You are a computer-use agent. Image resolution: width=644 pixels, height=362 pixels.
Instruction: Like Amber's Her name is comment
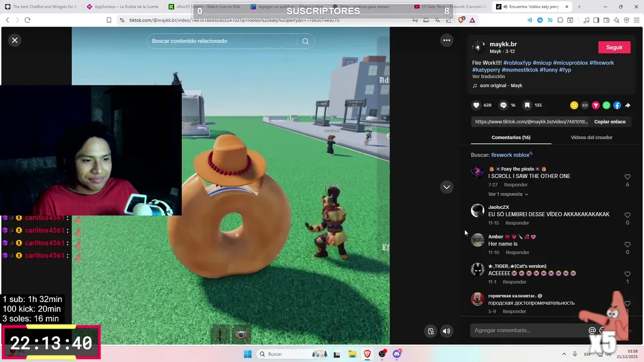(x=627, y=245)
